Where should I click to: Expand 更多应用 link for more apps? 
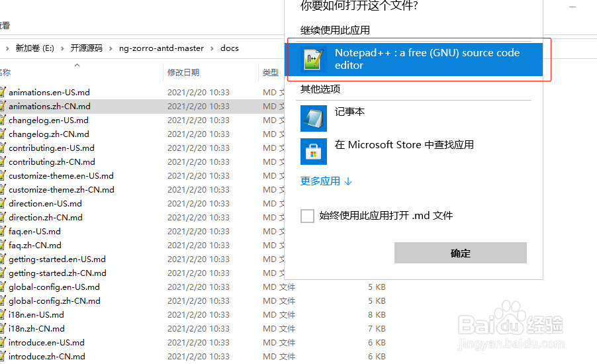pyautogui.click(x=326, y=181)
